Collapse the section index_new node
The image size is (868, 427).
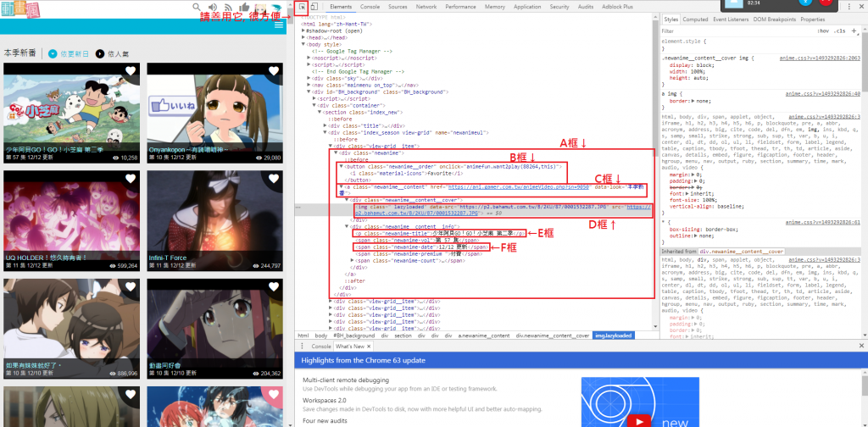coord(320,113)
